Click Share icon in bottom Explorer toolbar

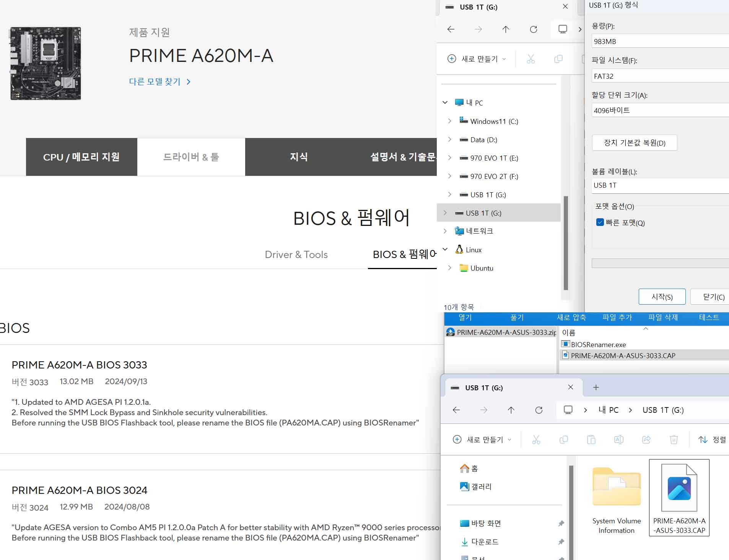pyautogui.click(x=646, y=440)
